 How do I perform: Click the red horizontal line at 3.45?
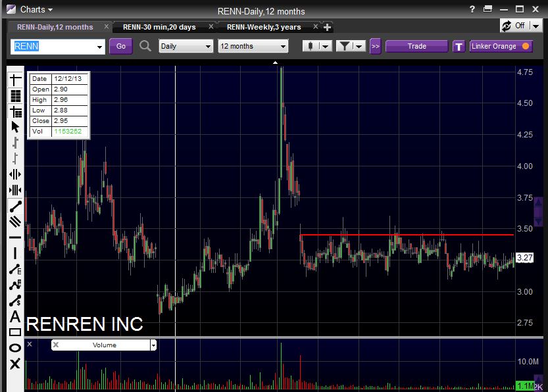tap(407, 235)
